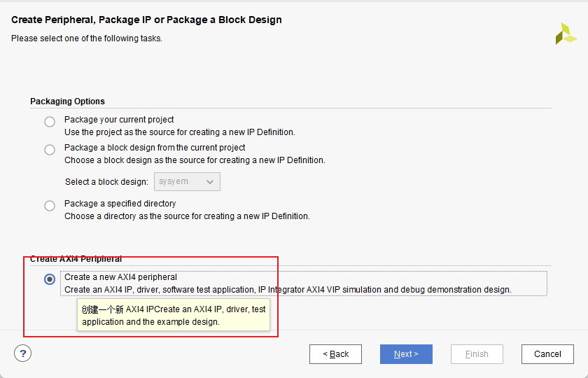The width and height of the screenshot is (588, 378).
Task: Click the Xilinx logo icon
Action: coord(566,34)
